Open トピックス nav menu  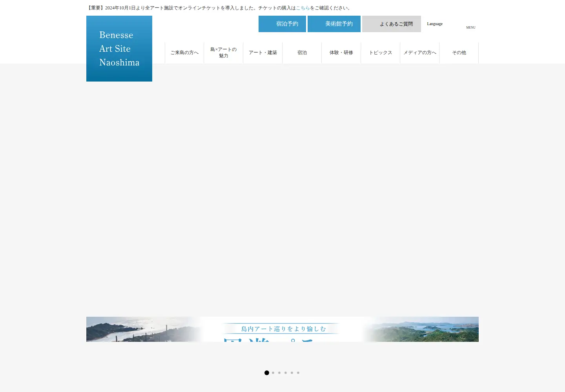(x=381, y=53)
